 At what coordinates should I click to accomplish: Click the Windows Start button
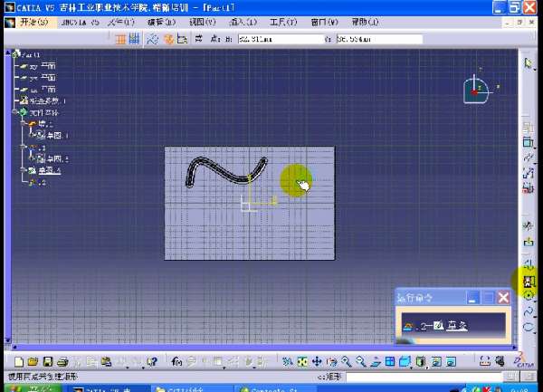pos(33,388)
